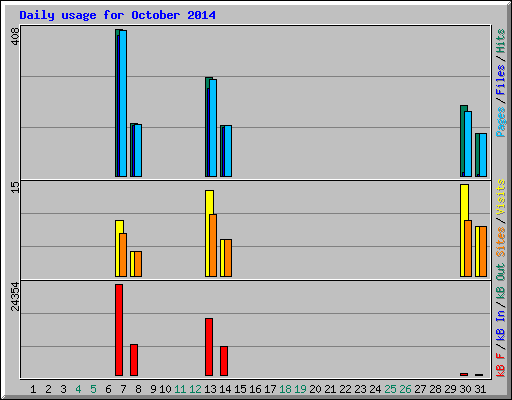512x400 pixels.
Task: Click the day 8 orange sites bar
Action: 138,264
